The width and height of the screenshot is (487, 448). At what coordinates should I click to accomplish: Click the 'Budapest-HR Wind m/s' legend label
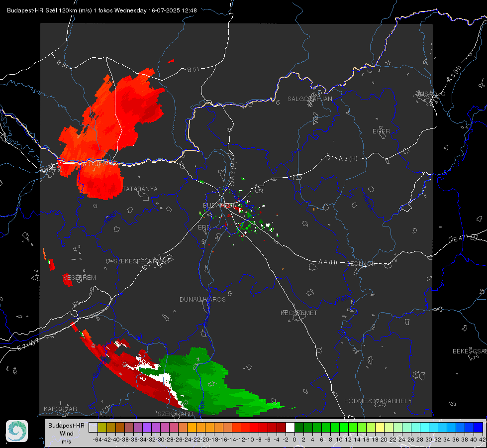click(67, 434)
